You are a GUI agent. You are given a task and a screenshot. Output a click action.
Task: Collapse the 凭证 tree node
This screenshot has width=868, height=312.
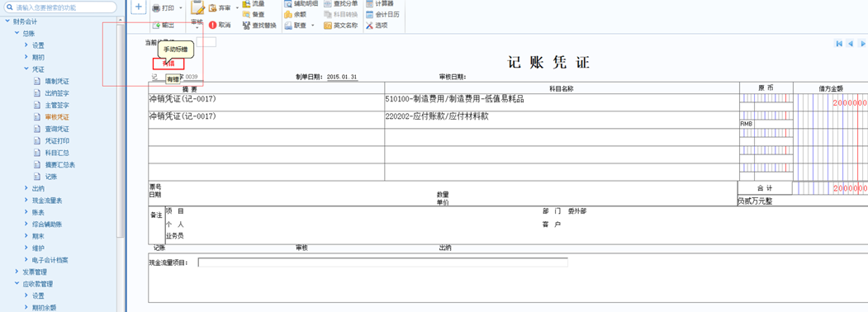26,69
